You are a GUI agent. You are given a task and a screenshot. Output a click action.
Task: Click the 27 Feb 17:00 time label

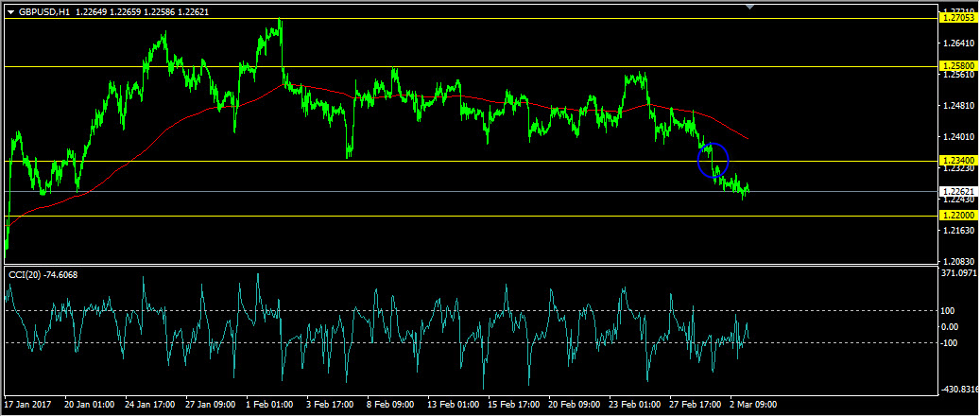pyautogui.click(x=696, y=405)
